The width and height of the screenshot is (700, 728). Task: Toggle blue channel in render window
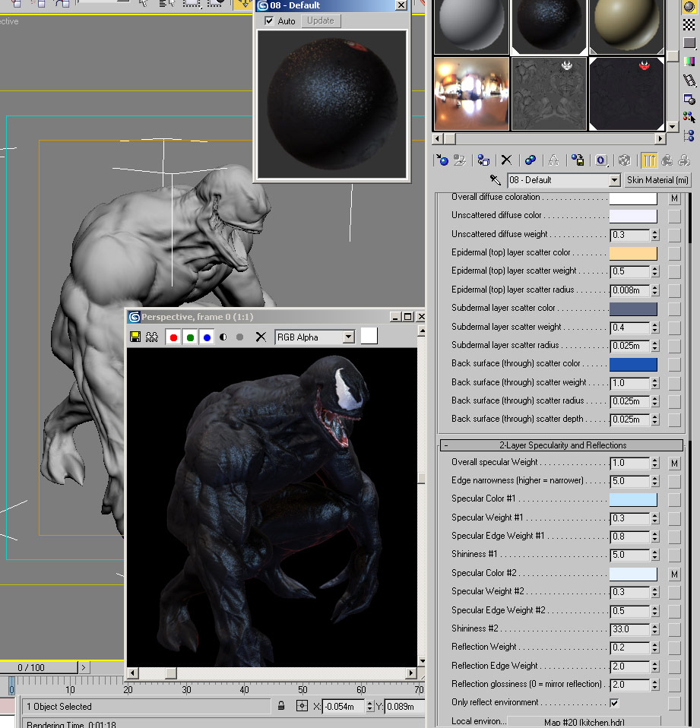click(207, 337)
